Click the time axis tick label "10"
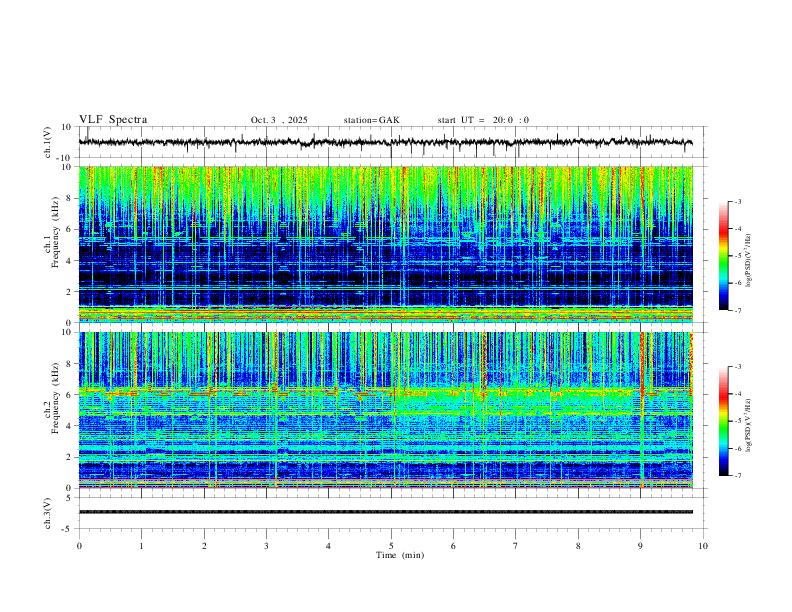792x612 pixels. [703, 546]
